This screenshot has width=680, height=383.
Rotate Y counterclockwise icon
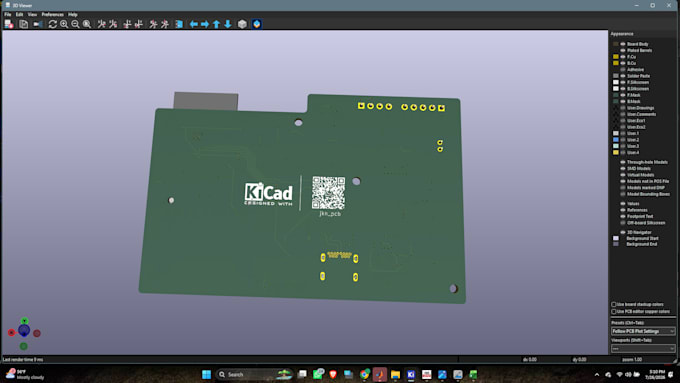(139, 24)
